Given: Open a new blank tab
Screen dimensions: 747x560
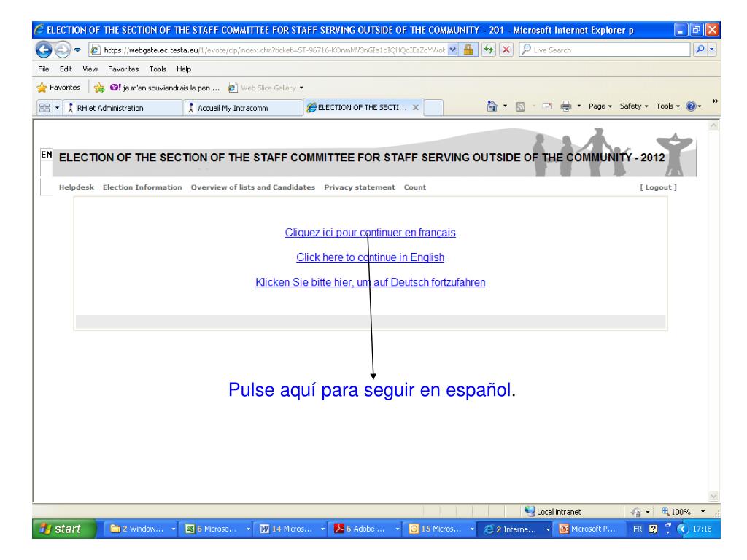Looking at the screenshot, I should coord(433,108).
